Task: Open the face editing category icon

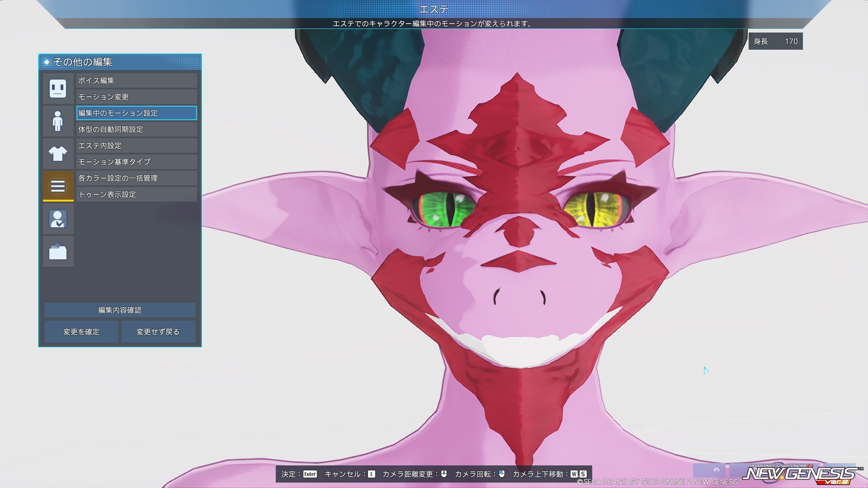Action: 58,89
